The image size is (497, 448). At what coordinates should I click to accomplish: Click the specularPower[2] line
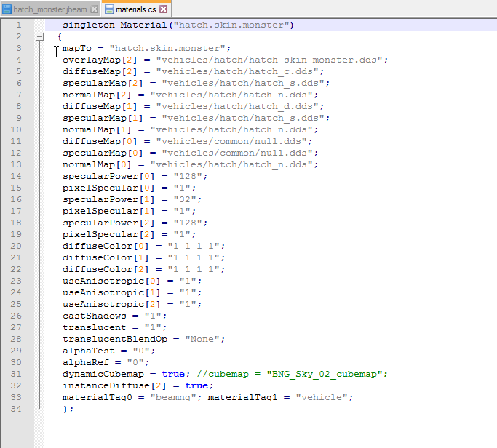tap(135, 223)
